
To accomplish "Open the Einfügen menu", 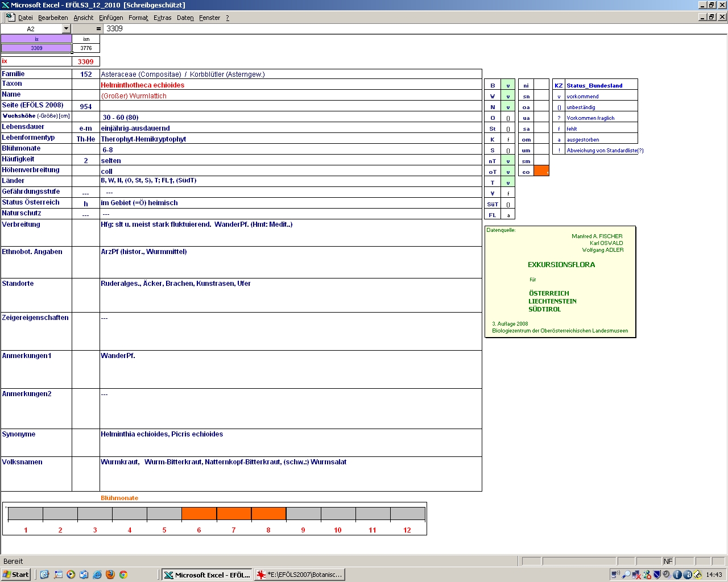I will 111,18.
